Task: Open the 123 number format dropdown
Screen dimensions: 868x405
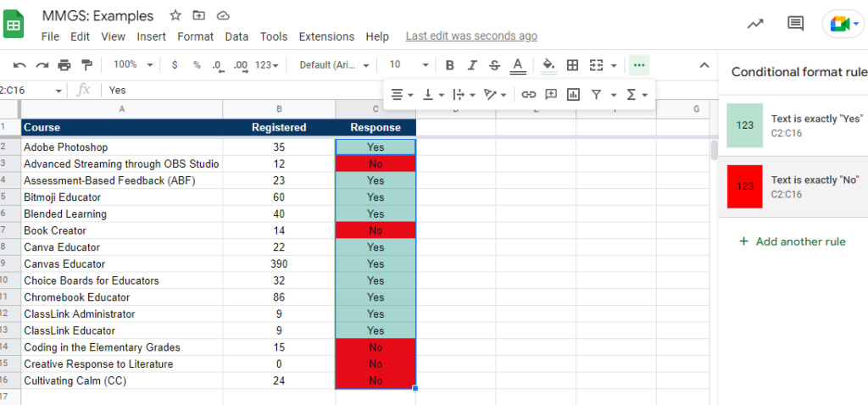Action: coord(266,64)
